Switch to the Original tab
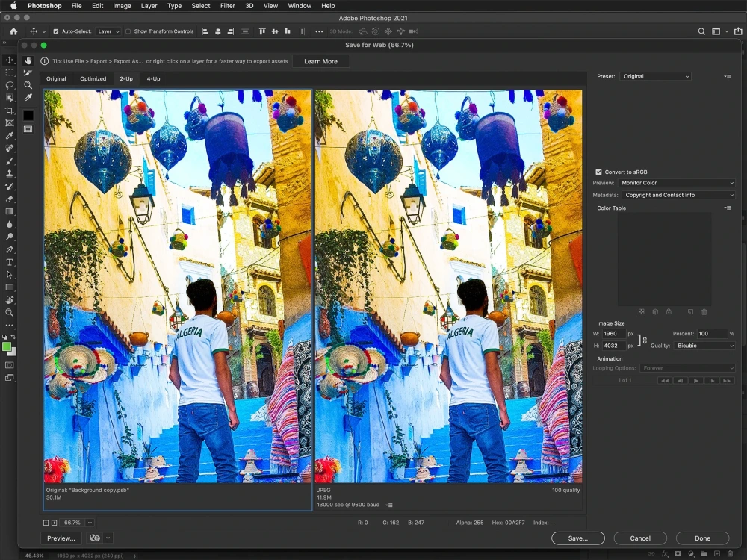Image resolution: width=747 pixels, height=560 pixels. click(x=56, y=79)
